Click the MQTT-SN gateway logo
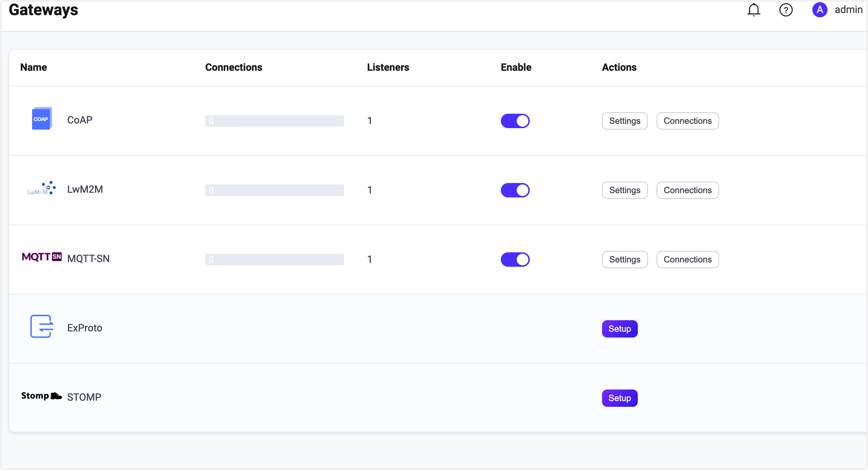The width and height of the screenshot is (868, 470). click(x=42, y=257)
